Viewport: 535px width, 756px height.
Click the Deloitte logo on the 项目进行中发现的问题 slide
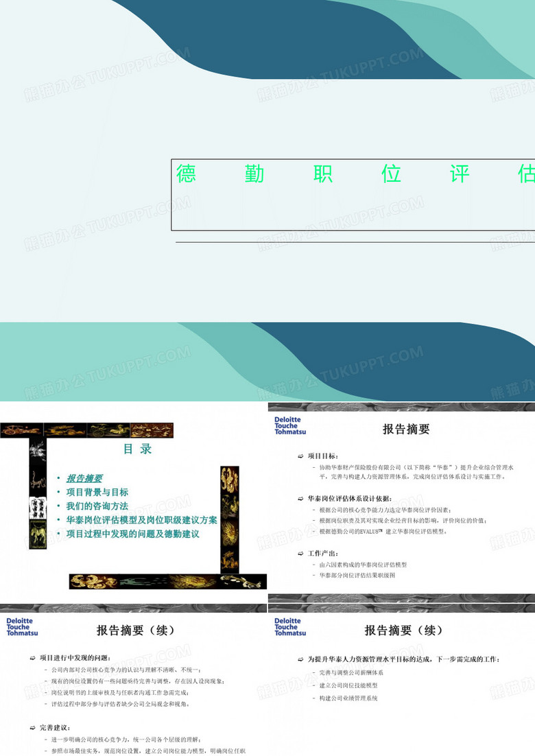click(22, 627)
